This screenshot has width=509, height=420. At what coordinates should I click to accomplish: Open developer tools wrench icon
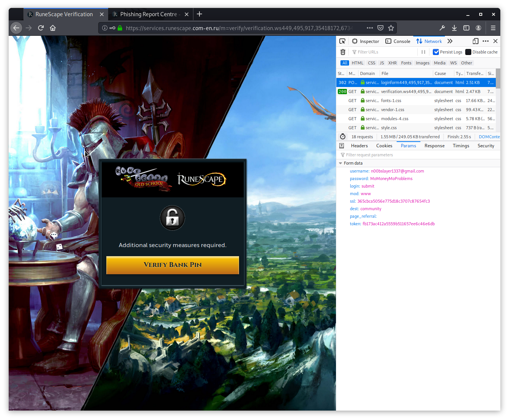pyautogui.click(x=442, y=28)
